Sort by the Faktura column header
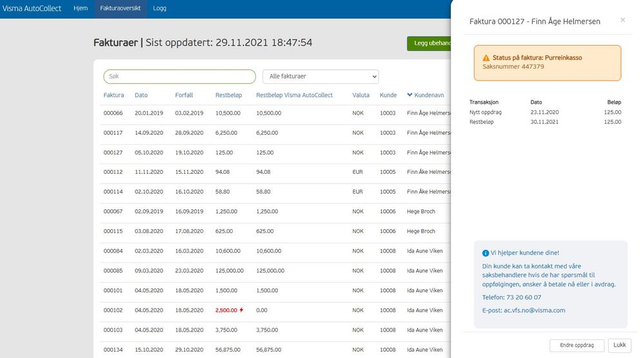Image resolution: width=644 pixels, height=358 pixels. click(113, 95)
